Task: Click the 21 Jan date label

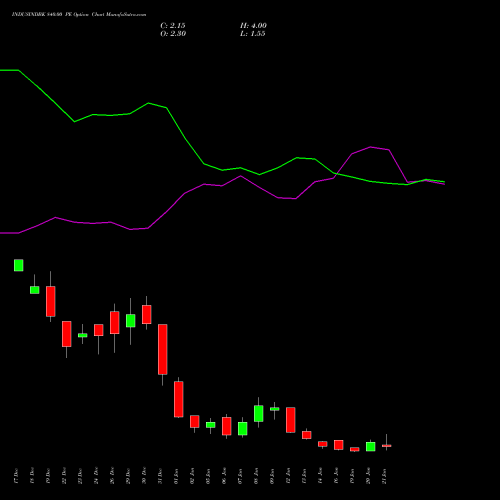Action: (x=385, y=476)
